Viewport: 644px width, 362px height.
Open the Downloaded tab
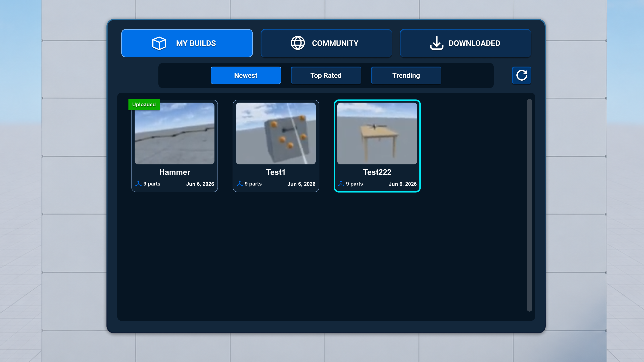465,43
